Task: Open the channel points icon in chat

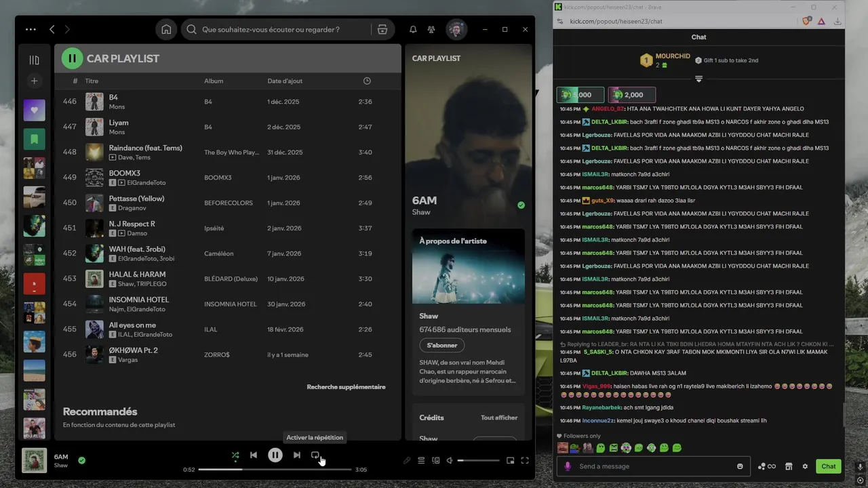Action: click(x=767, y=466)
